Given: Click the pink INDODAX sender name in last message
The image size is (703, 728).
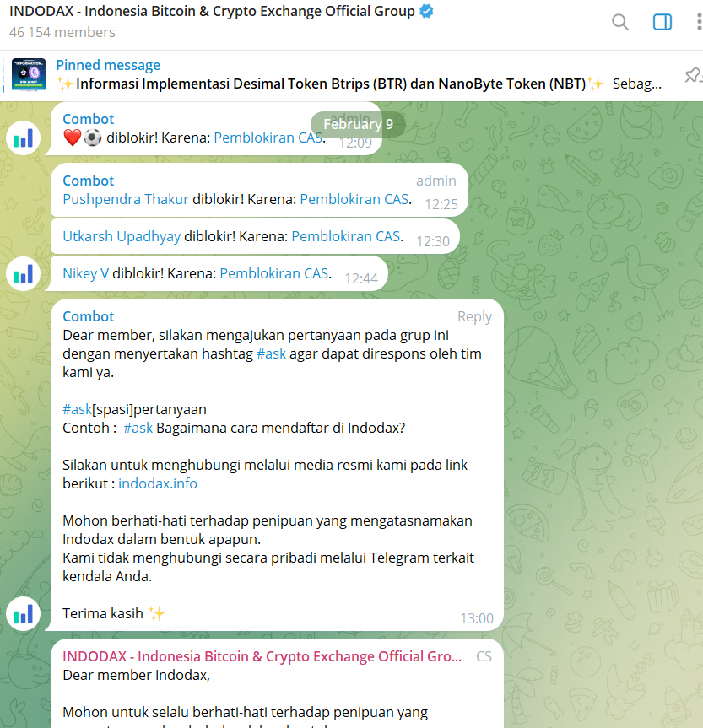Looking at the screenshot, I should click(x=262, y=656).
